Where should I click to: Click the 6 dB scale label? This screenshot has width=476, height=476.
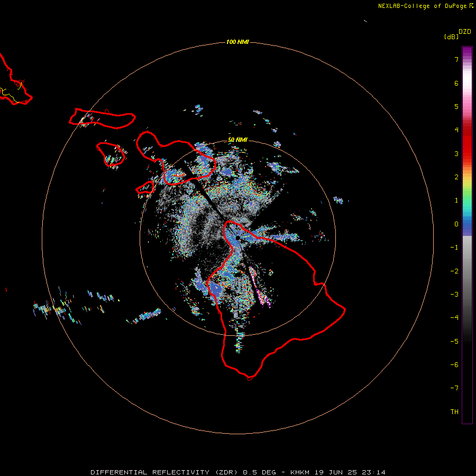(456, 83)
